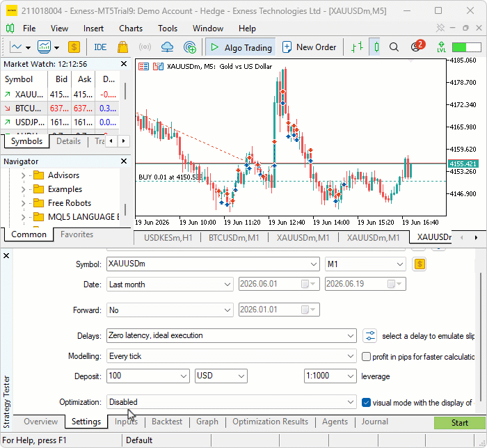487x448 pixels.
Task: Open the 1:1000 leverage dropdown
Action: pos(330,376)
